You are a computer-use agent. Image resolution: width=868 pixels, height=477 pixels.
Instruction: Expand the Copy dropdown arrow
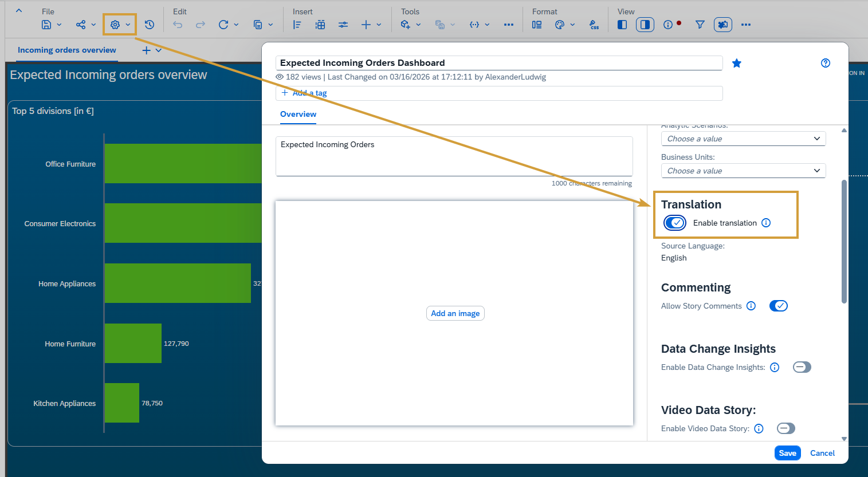click(x=270, y=25)
